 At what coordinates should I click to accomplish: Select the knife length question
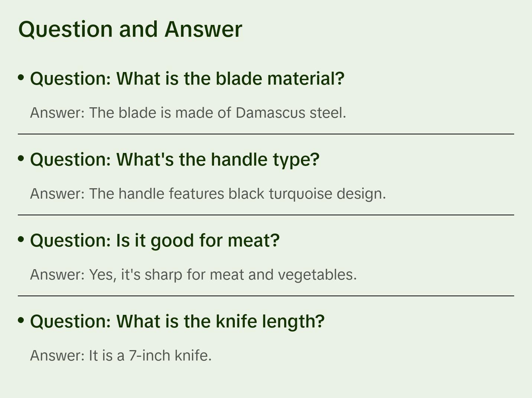(177, 321)
